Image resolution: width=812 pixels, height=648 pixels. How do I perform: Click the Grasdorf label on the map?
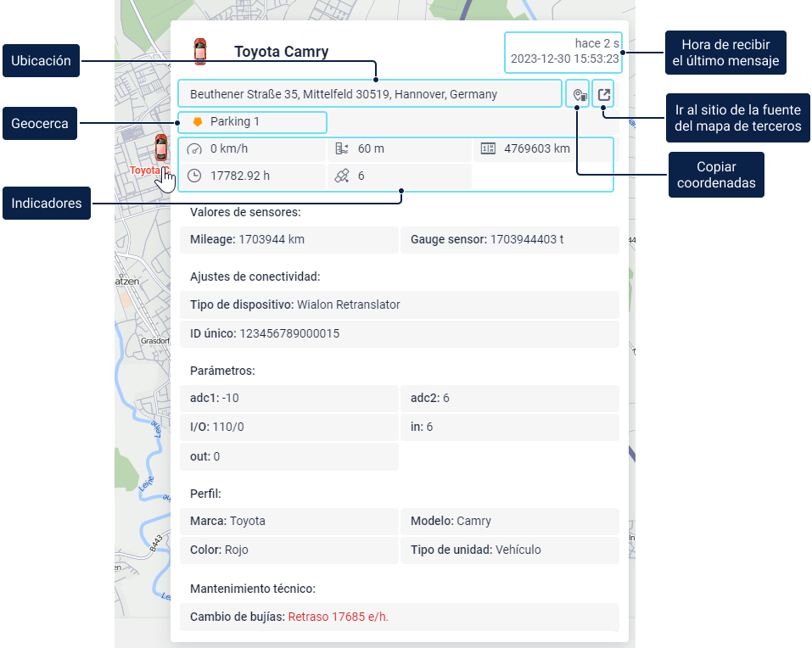(154, 341)
